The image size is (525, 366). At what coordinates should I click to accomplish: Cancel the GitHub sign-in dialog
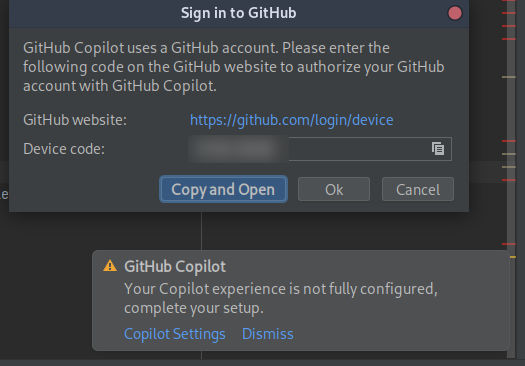418,190
